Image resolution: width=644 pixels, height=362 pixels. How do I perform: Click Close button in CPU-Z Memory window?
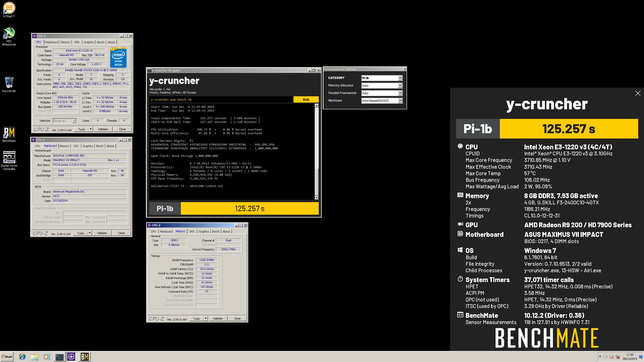[x=237, y=319]
